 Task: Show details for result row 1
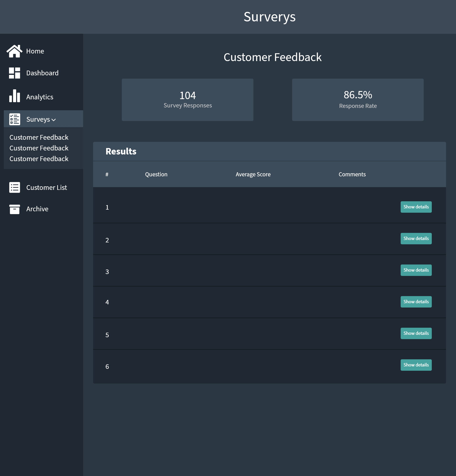(x=416, y=207)
